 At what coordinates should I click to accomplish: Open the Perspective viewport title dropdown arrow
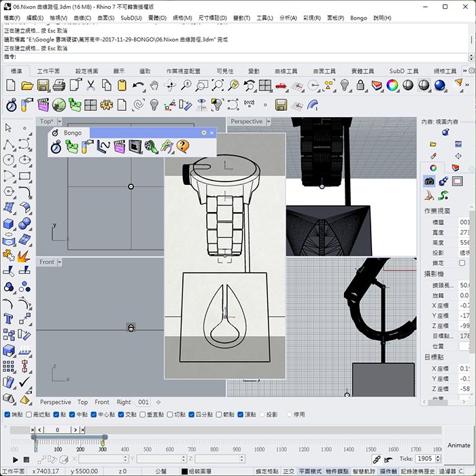[x=268, y=122]
